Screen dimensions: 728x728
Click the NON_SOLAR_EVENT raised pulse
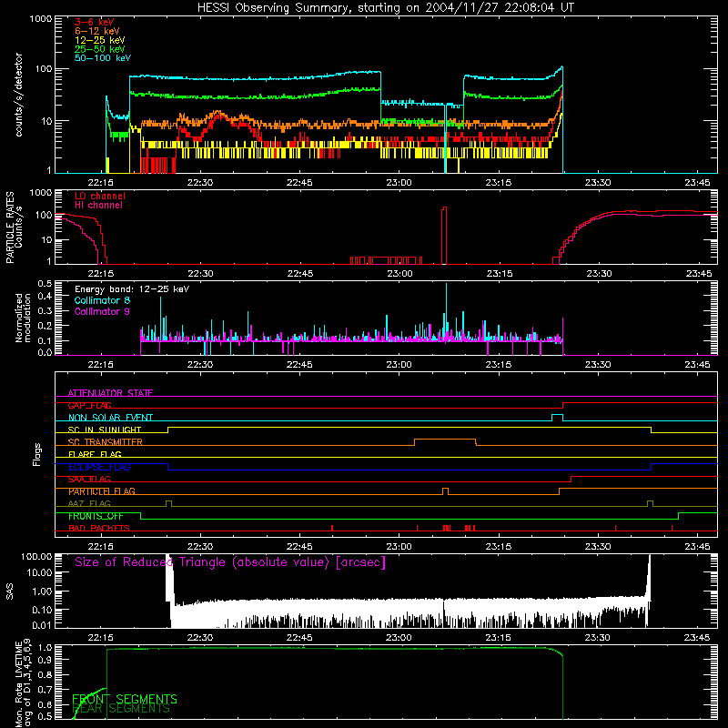tap(557, 415)
